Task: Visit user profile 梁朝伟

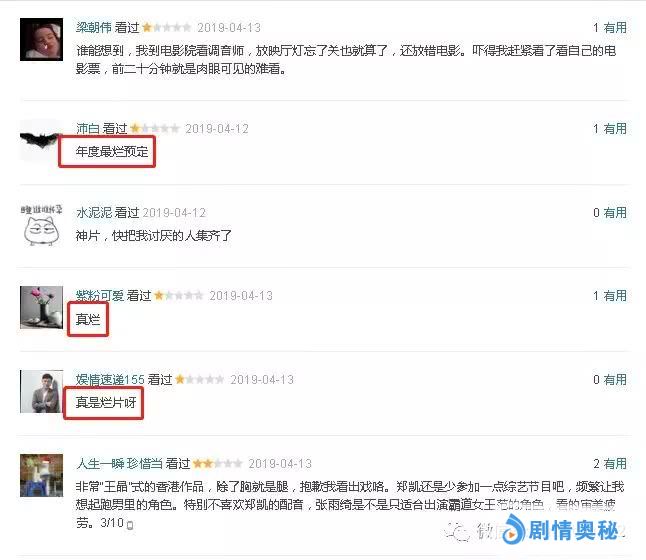Action: (94, 28)
